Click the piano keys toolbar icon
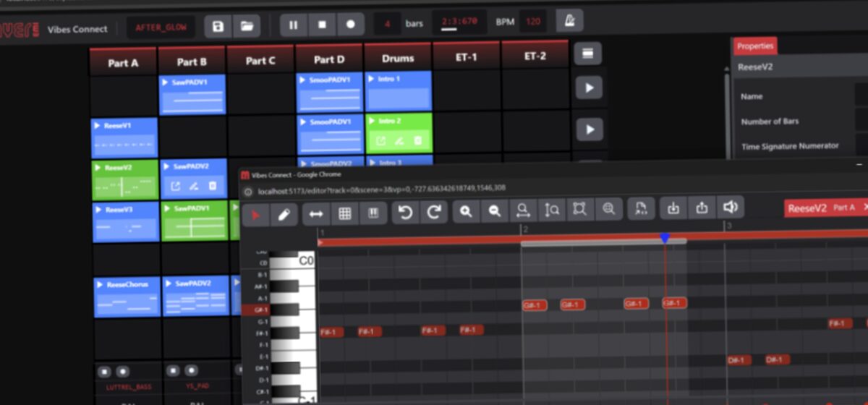 click(x=374, y=213)
